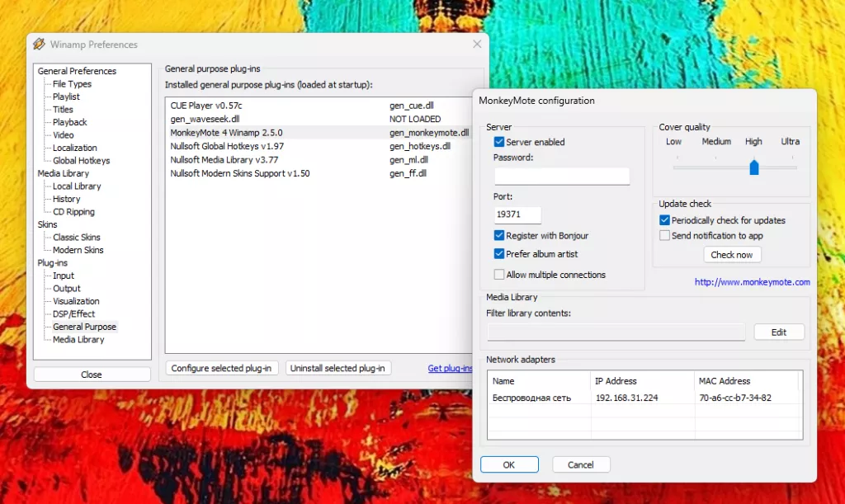Select Nullsoft Media Library v3.77 entry

pyautogui.click(x=224, y=159)
